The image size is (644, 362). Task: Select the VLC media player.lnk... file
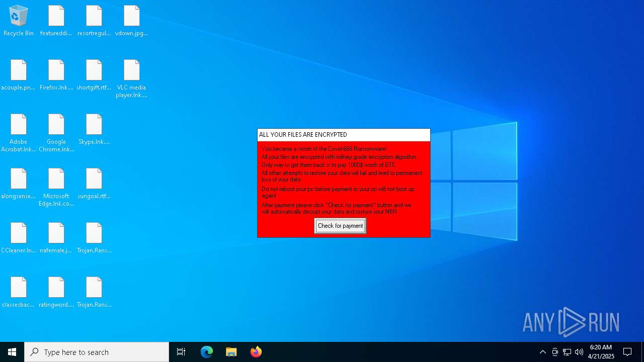pos(132,79)
